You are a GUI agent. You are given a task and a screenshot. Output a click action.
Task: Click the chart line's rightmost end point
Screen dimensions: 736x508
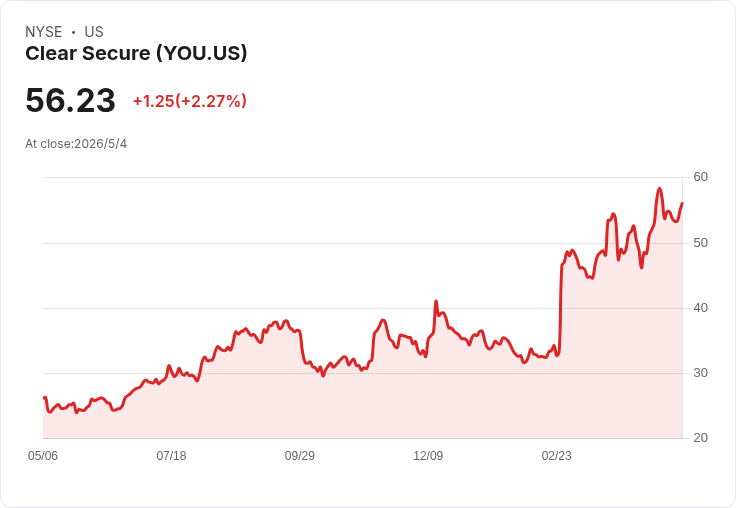[x=682, y=203]
